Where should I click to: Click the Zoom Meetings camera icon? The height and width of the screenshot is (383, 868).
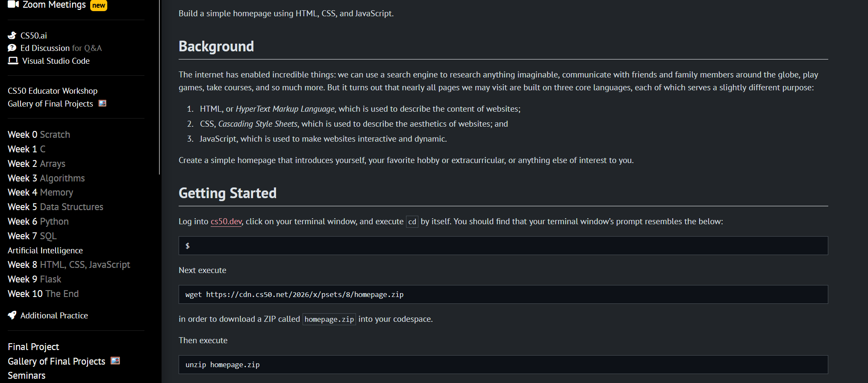13,4
